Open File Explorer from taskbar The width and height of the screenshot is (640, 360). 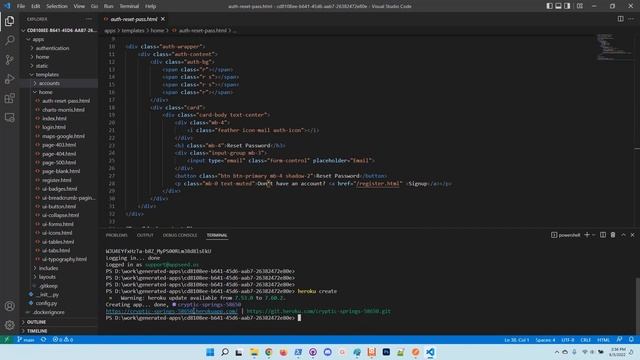pyautogui.click(x=254, y=352)
